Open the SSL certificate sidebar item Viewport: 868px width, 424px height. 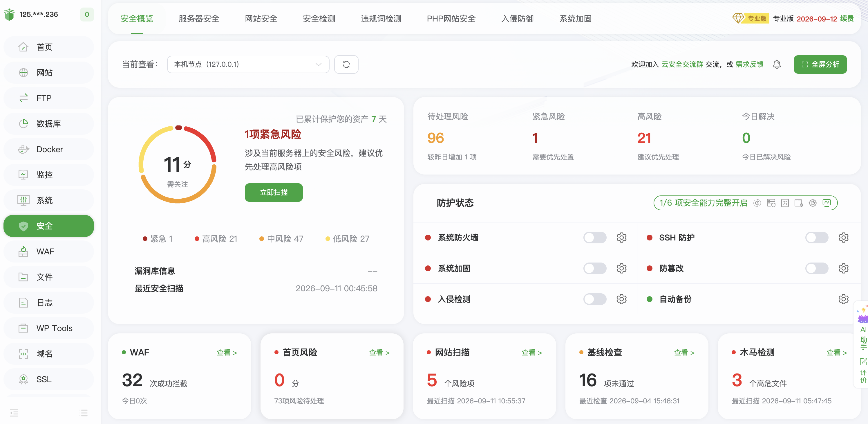(x=48, y=379)
